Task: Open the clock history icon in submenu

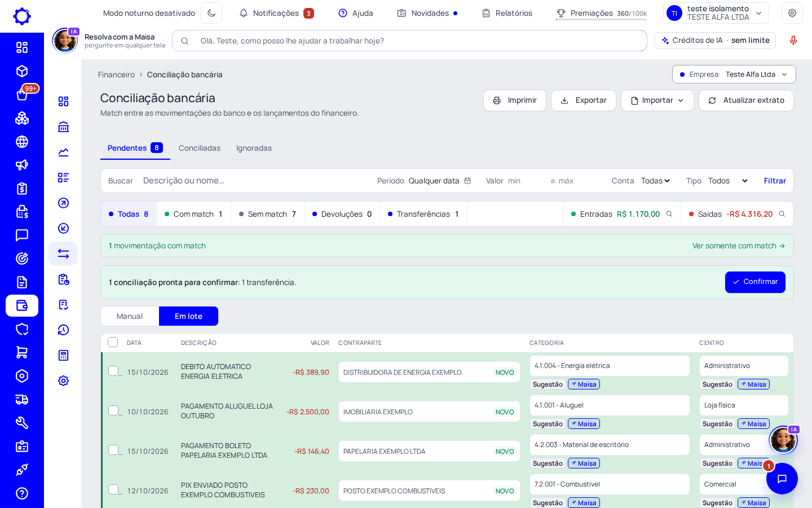Action: (x=63, y=330)
